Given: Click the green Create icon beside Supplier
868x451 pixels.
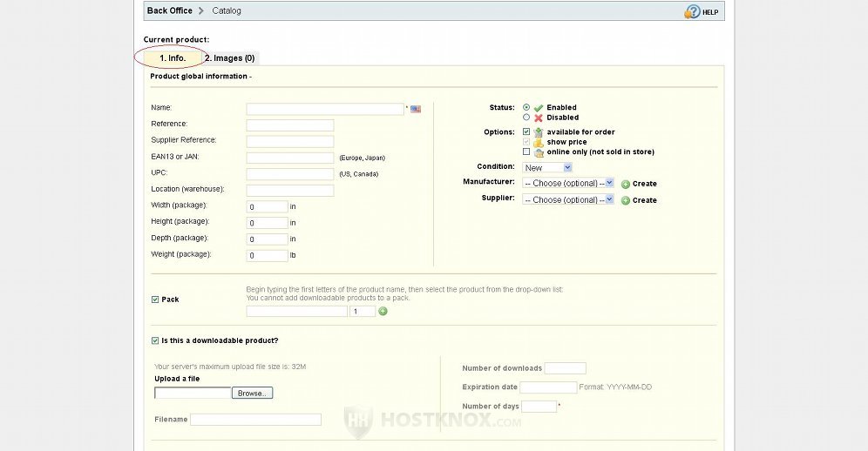Looking at the screenshot, I should pyautogui.click(x=626, y=200).
